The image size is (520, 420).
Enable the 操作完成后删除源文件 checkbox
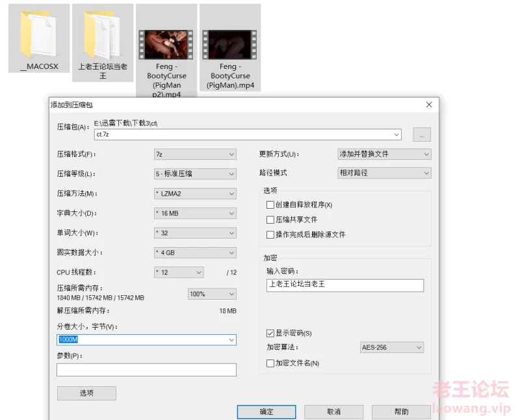270,235
